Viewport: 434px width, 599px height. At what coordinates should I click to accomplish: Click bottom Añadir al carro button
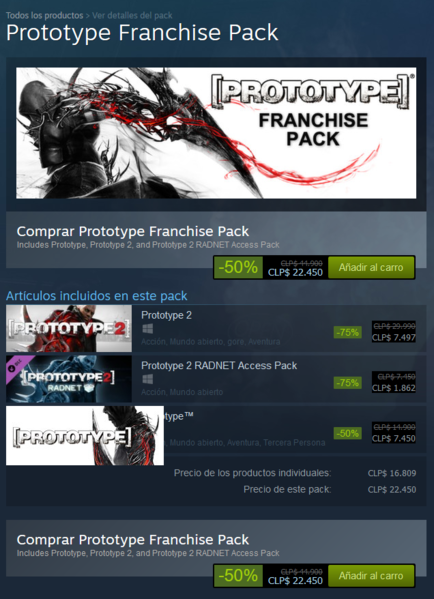371,576
